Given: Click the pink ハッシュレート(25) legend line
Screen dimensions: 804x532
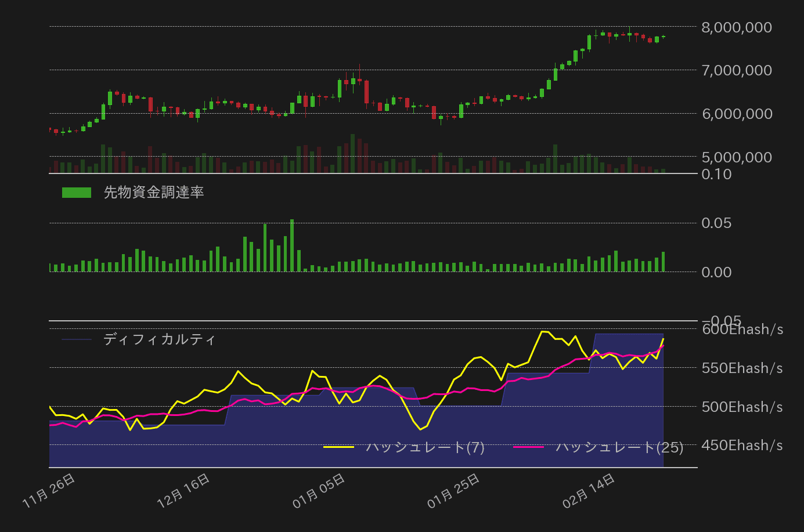Looking at the screenshot, I should pos(528,447).
